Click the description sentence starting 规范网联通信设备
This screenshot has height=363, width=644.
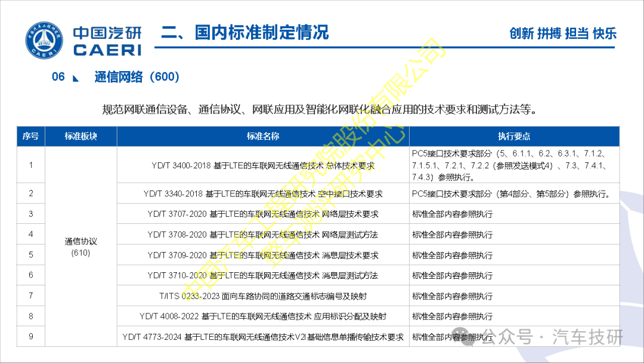tap(320, 109)
